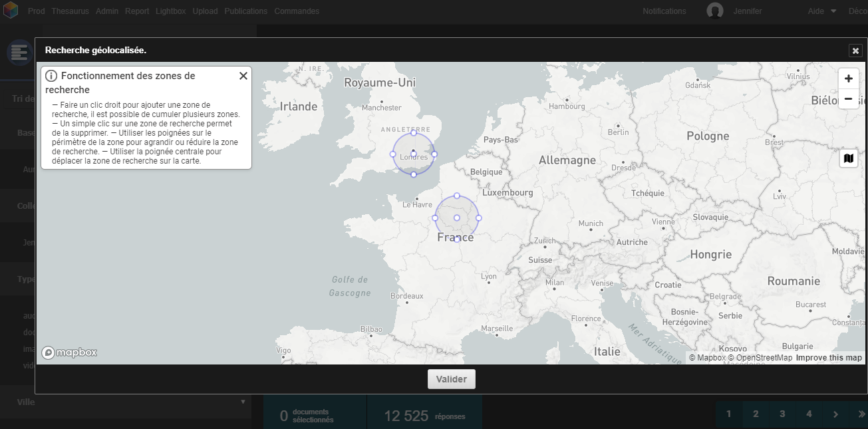Open the Lightbox menu
868x429 pixels.
point(171,11)
